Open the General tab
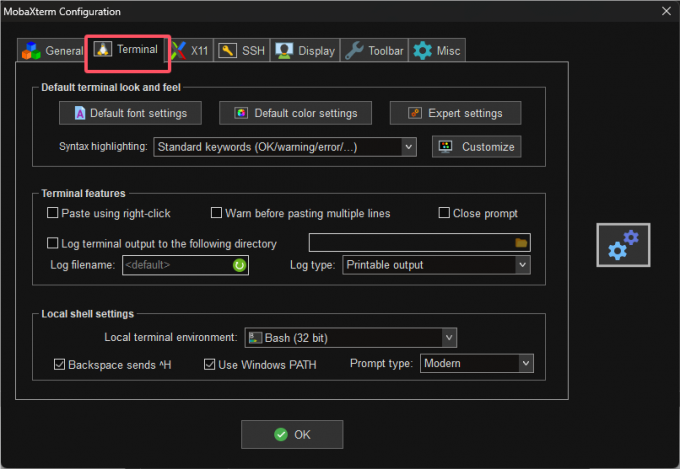The width and height of the screenshot is (680, 469). pos(52,51)
